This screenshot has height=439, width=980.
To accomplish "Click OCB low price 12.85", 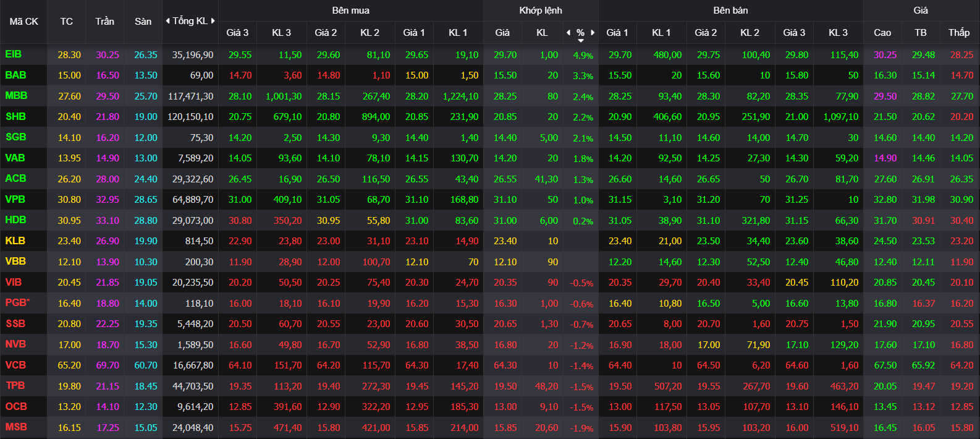I will (x=961, y=407).
